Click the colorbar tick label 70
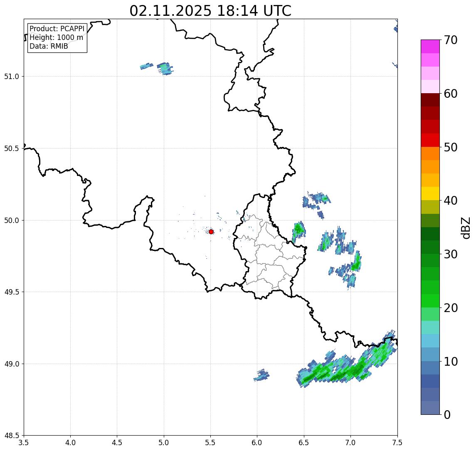Screen dimensions: 476x451 451,40
